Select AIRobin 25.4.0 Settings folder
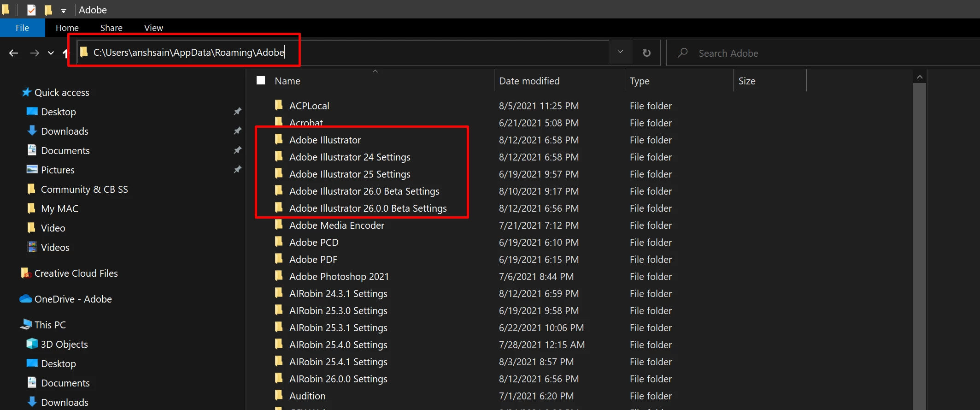The height and width of the screenshot is (410, 980). tap(338, 345)
